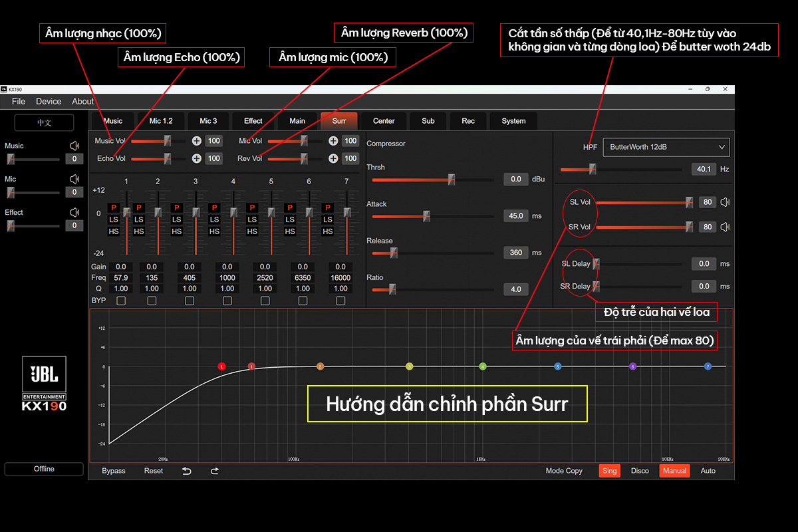Toggle the BYP checkbox for band 7

click(340, 301)
